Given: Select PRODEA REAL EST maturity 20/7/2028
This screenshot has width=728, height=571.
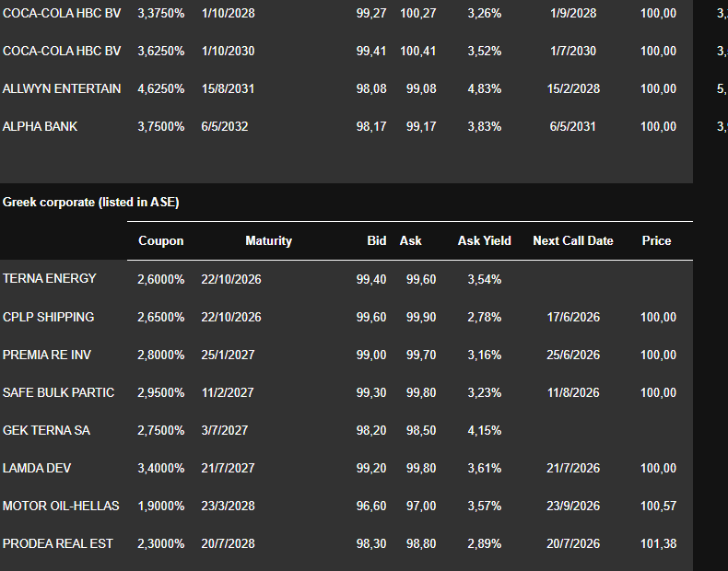Looking at the screenshot, I should pyautogui.click(x=228, y=543).
